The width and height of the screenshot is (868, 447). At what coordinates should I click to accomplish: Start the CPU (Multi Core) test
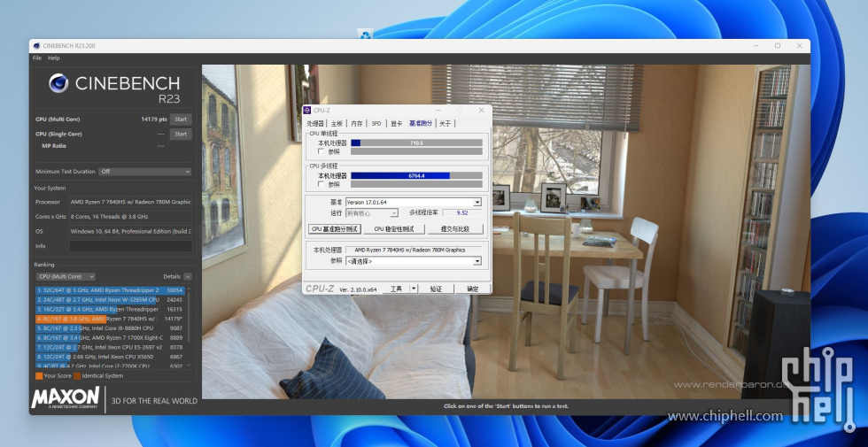(x=181, y=119)
